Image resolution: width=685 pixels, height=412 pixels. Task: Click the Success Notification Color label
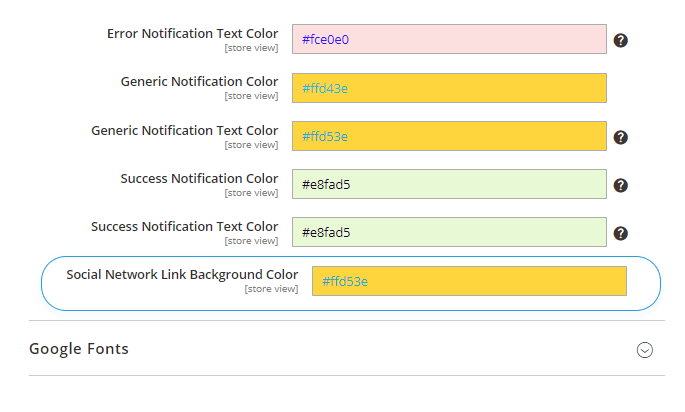click(x=199, y=178)
